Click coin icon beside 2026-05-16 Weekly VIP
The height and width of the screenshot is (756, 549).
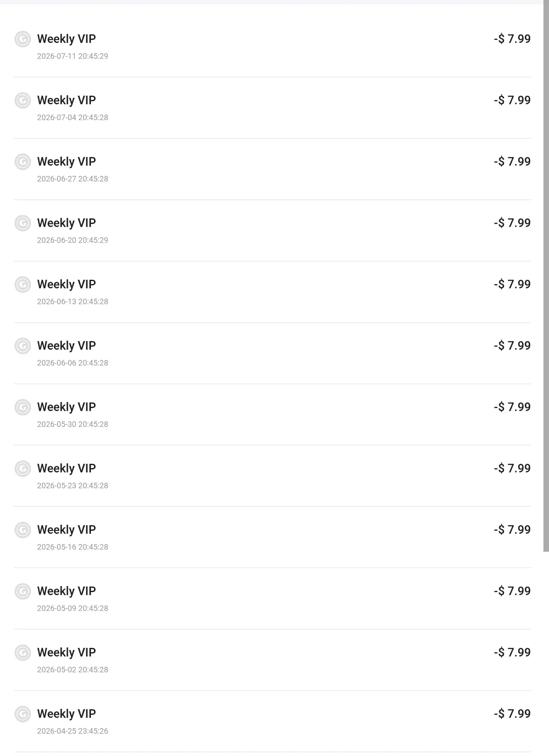pyautogui.click(x=23, y=530)
